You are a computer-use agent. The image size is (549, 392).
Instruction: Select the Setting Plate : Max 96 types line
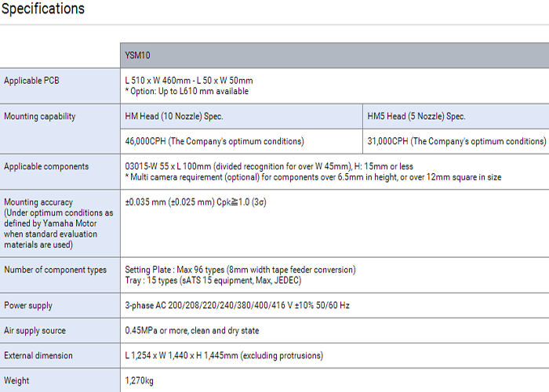pos(240,270)
